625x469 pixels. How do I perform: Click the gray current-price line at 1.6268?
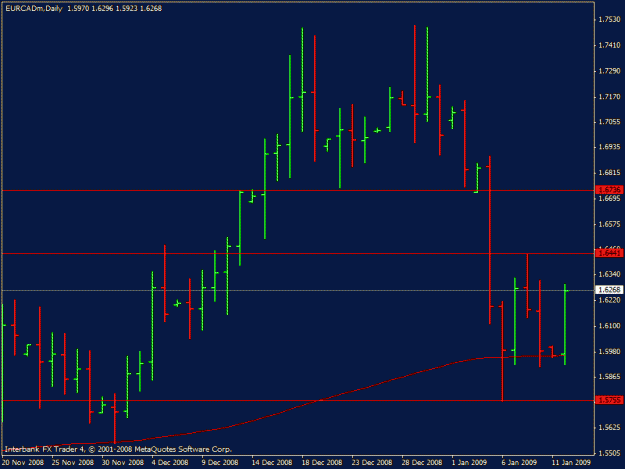[x=298, y=290]
